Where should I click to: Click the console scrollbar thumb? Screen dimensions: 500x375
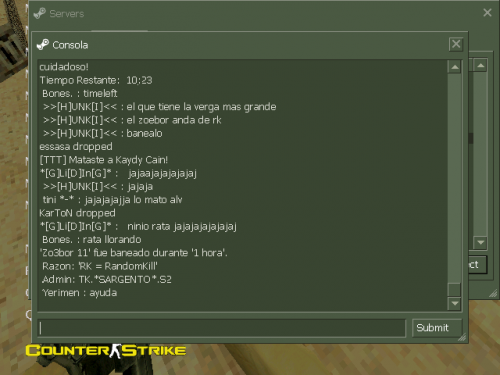(454, 289)
